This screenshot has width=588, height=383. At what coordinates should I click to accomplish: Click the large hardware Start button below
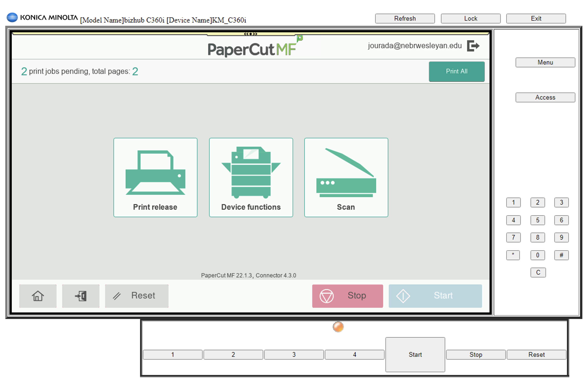pyautogui.click(x=415, y=355)
